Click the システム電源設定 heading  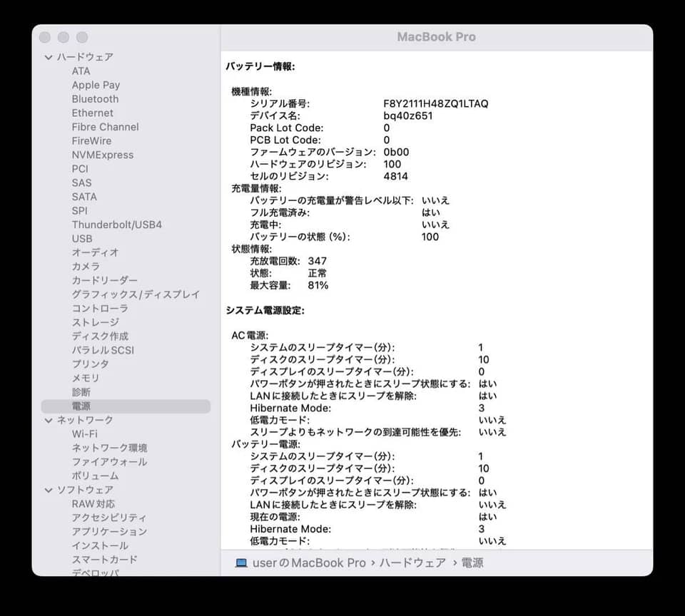pyautogui.click(x=265, y=311)
